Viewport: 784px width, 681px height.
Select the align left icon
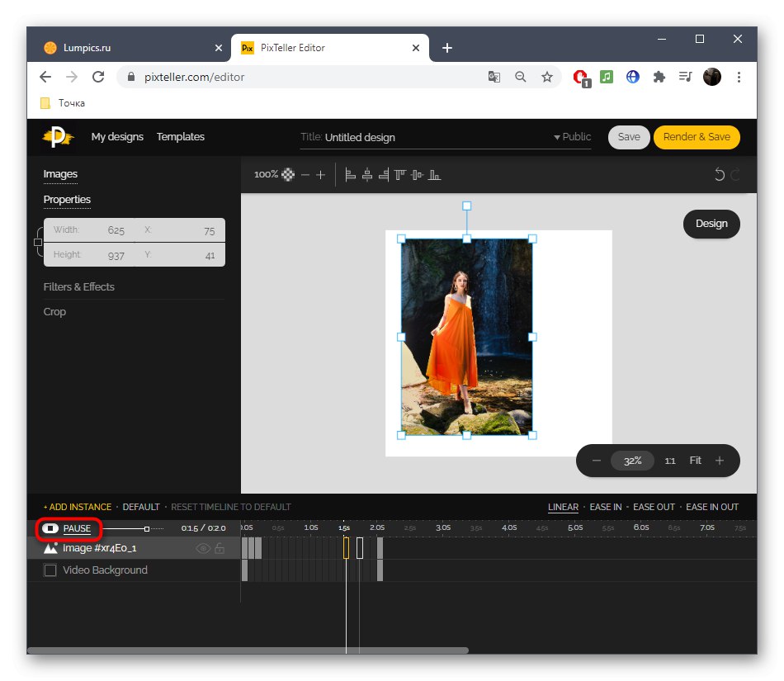tap(349, 174)
